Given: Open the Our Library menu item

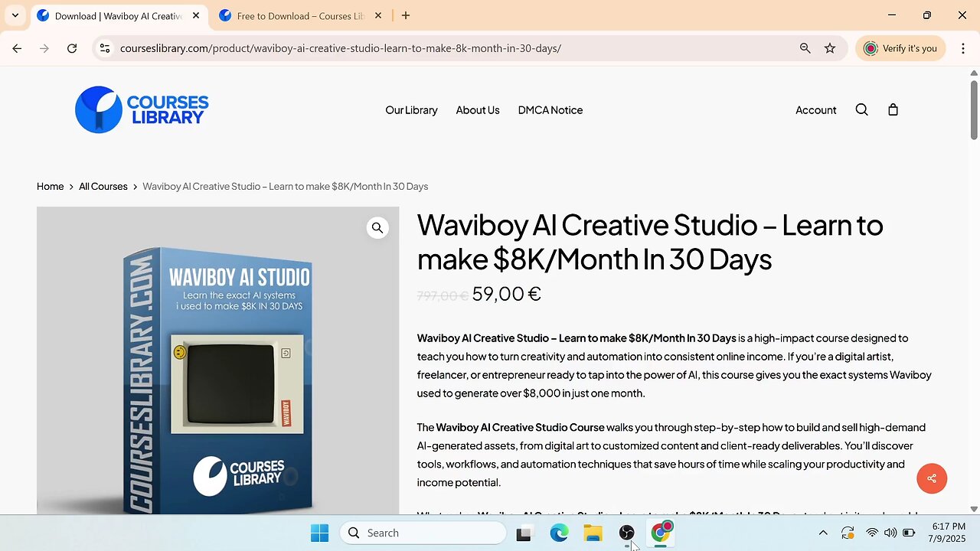Looking at the screenshot, I should [411, 110].
